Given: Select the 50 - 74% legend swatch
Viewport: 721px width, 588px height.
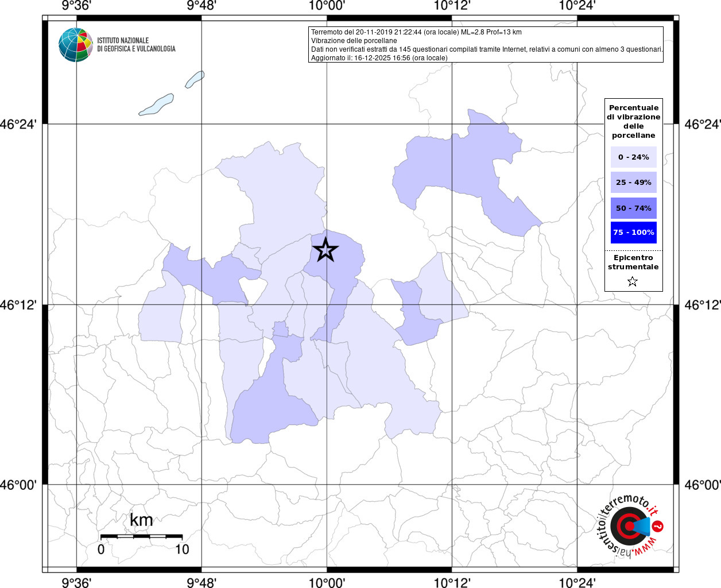Looking at the screenshot, I should pos(634,208).
